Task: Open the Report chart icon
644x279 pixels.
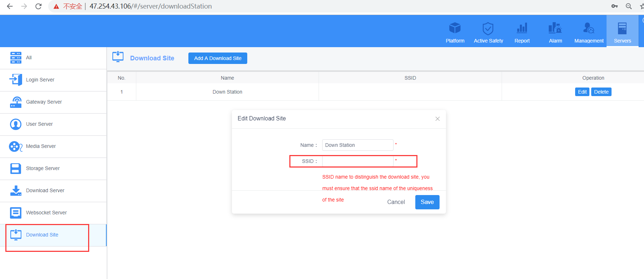Action: click(x=522, y=28)
